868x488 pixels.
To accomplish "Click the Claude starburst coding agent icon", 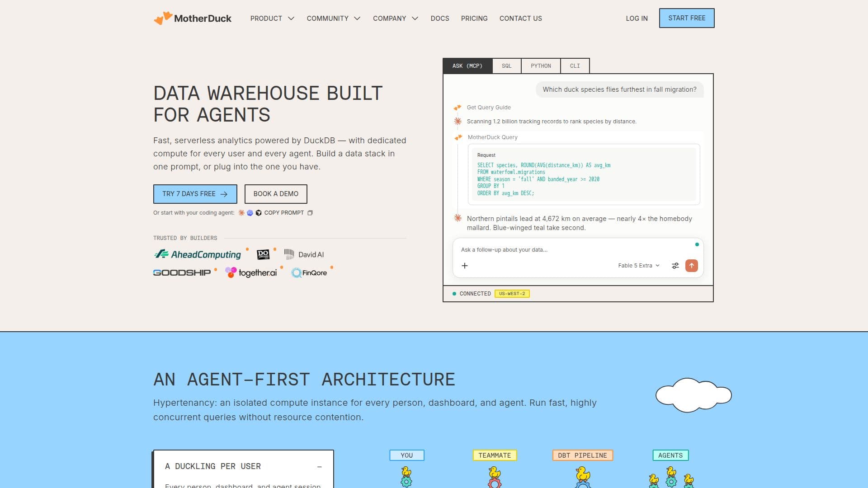I will (241, 213).
